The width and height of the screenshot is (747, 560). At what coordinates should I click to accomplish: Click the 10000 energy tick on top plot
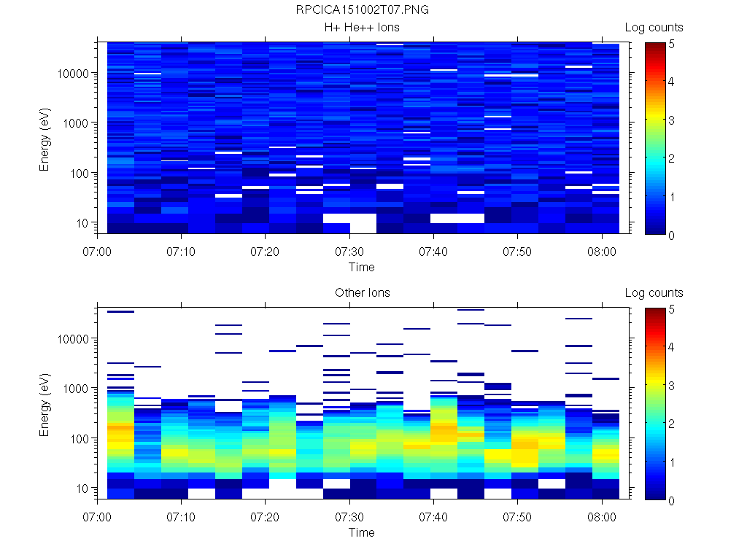click(x=73, y=74)
